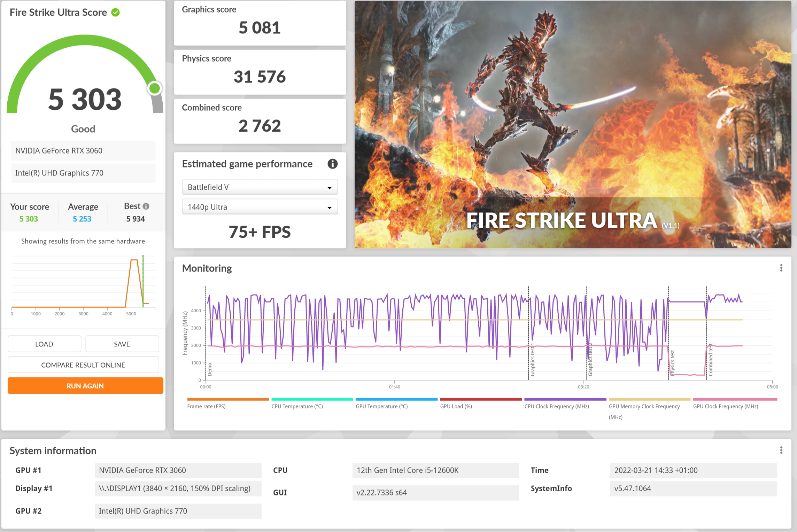Click the Fire Strike Ultra artwork image
The width and height of the screenshot is (797, 532).
(x=573, y=124)
